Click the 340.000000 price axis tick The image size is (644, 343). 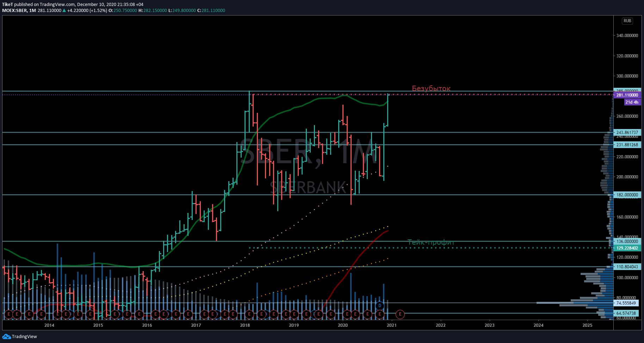coord(627,36)
